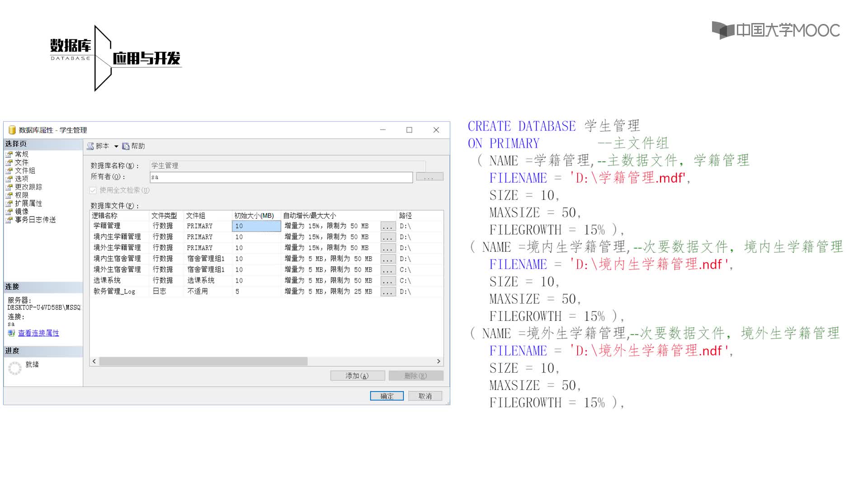Click 日志 file type cell

(160, 291)
